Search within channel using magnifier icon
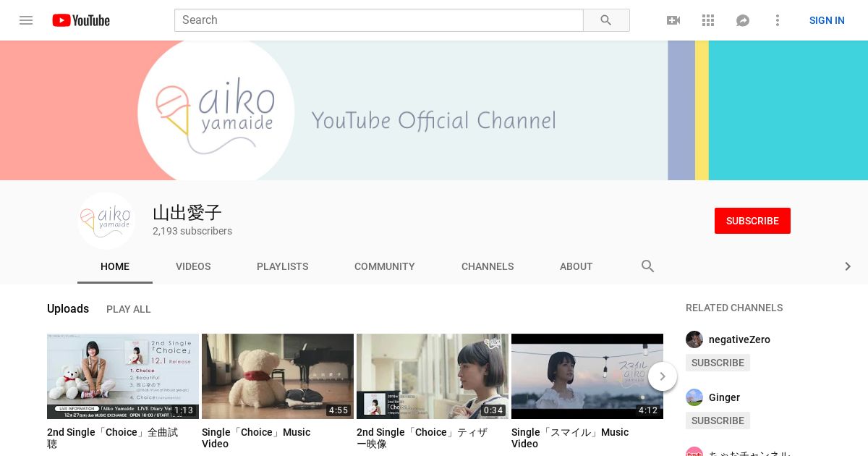The image size is (868, 456). (648, 266)
